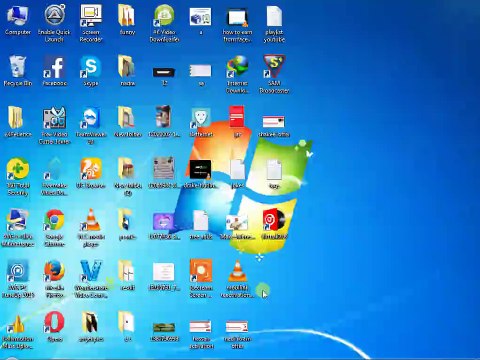This screenshot has width=480, height=360.
Task: Open the funny folder
Action: (127, 20)
